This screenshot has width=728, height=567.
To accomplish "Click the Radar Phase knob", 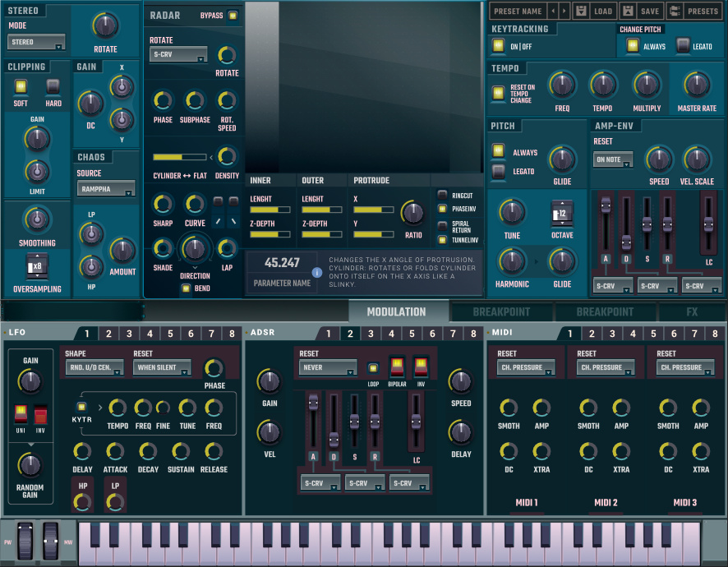I will pos(163,100).
